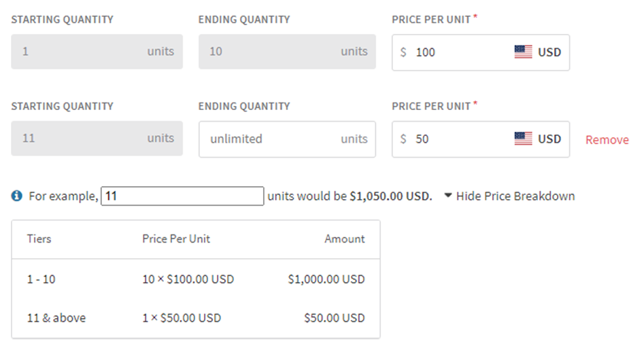The image size is (644, 358).
Task: Click the USD currency label in the first tier
Action: [549, 52]
